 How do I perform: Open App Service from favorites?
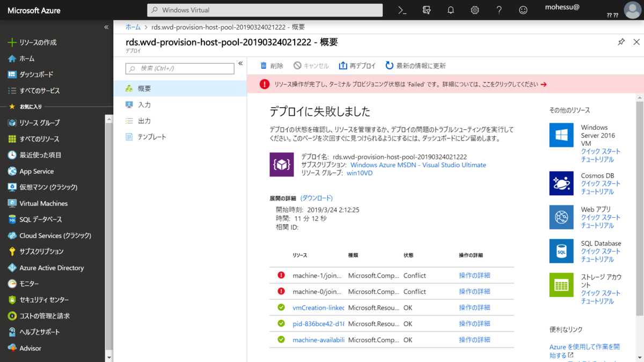[x=36, y=171]
